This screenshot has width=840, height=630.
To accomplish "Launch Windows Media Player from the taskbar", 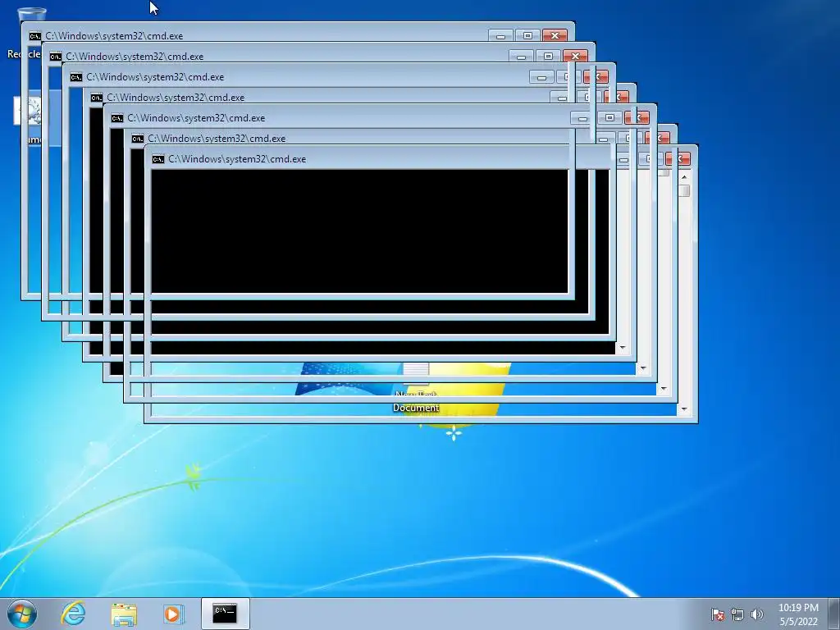I will coord(174,614).
